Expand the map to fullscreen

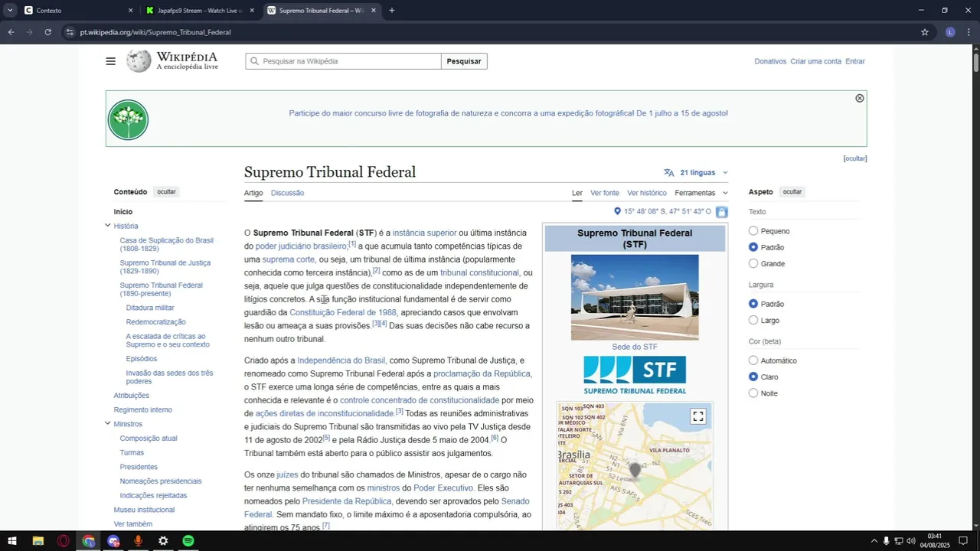click(x=697, y=416)
